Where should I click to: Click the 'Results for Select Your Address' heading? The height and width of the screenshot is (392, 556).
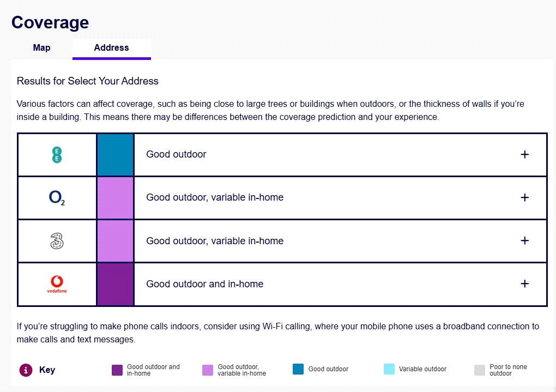(x=88, y=81)
